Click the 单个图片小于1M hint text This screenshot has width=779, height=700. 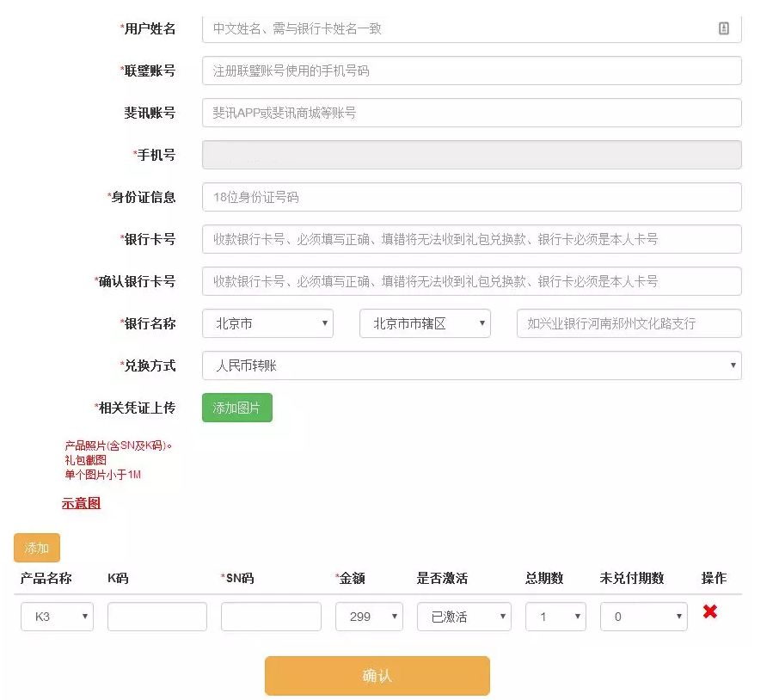pos(103,475)
